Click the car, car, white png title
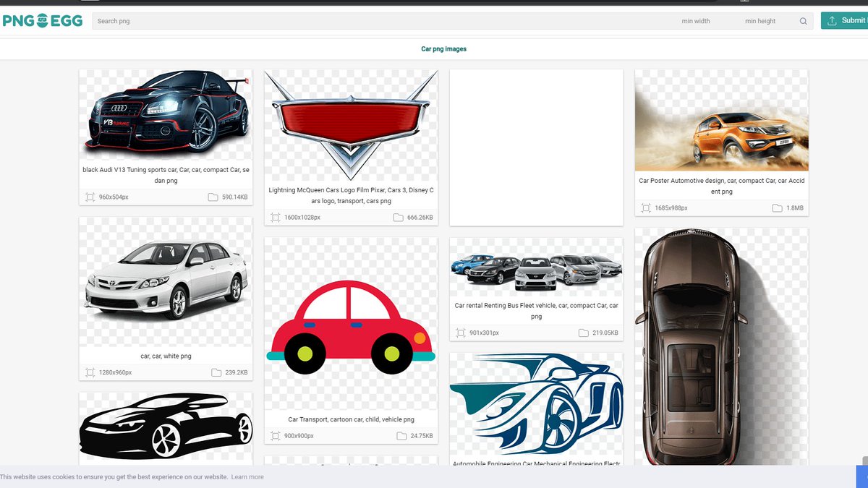The width and height of the screenshot is (868, 488). coord(166,356)
